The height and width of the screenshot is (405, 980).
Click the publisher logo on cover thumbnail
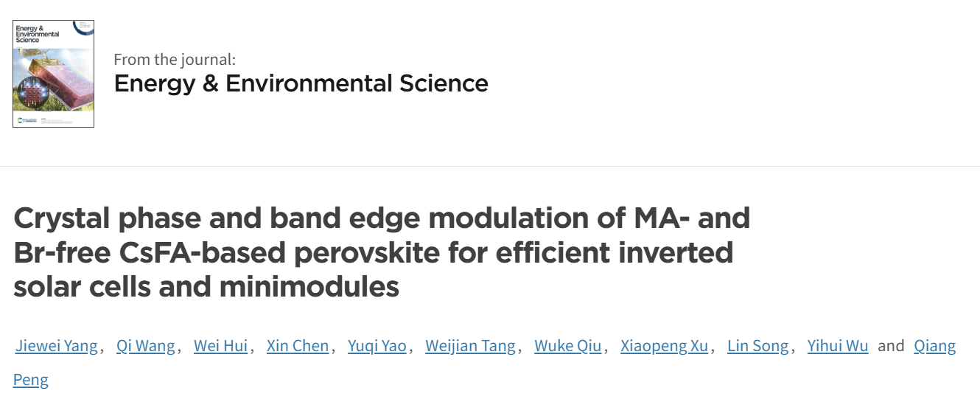[28, 120]
